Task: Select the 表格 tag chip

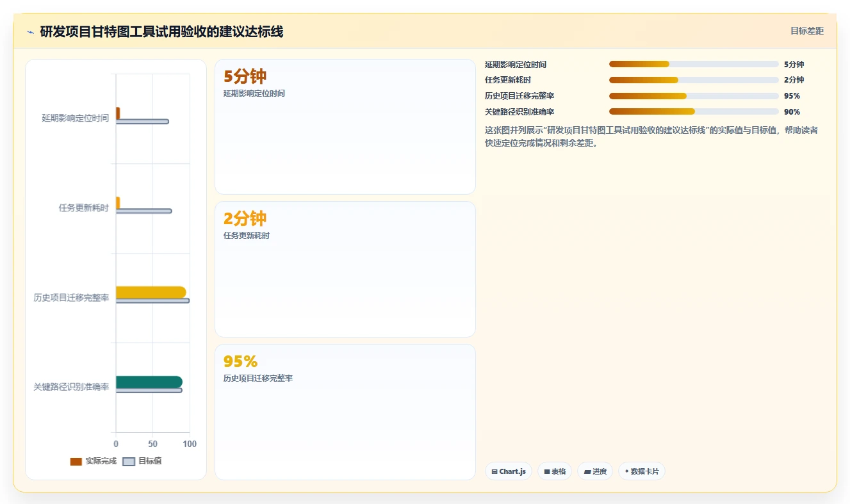Action: (x=555, y=471)
